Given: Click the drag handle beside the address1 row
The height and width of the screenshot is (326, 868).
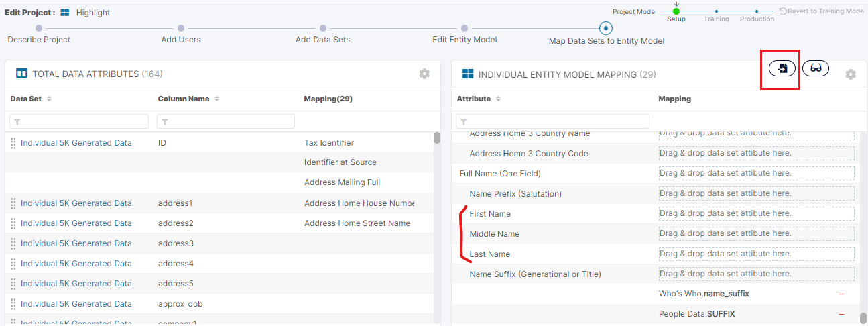Looking at the screenshot, I should pos(13,203).
